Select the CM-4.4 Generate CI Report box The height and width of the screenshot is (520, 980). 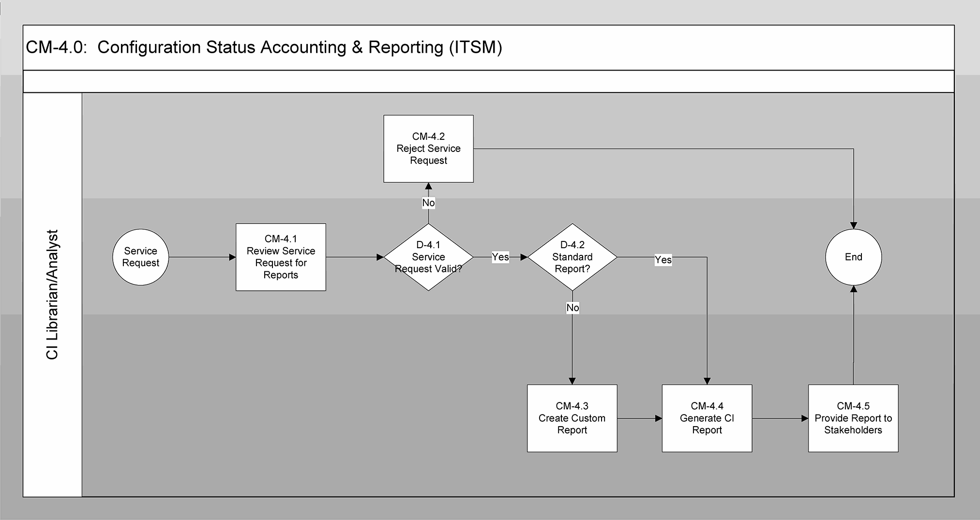(x=707, y=418)
